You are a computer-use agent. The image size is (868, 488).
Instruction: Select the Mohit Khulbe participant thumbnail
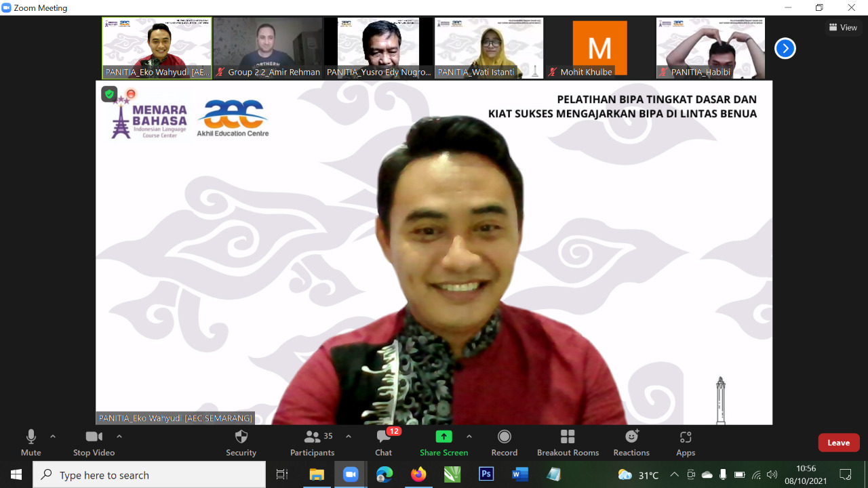click(599, 48)
